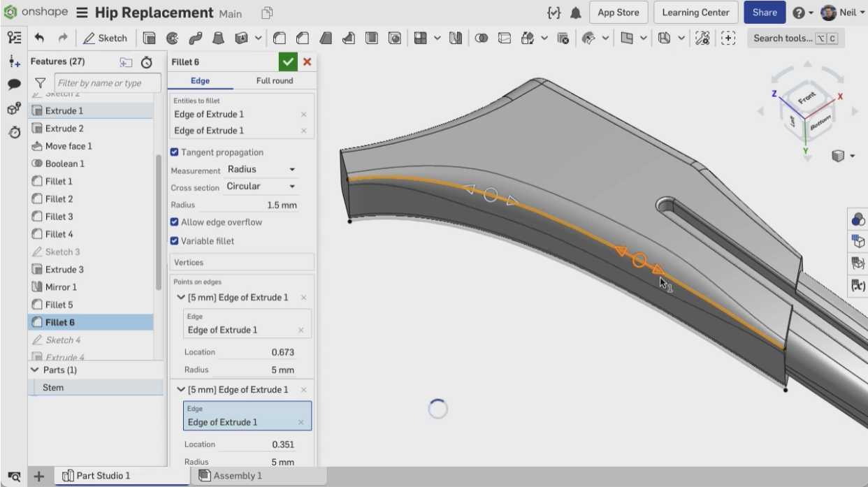
Task: Open the help menu dropdown
Action: coord(802,13)
